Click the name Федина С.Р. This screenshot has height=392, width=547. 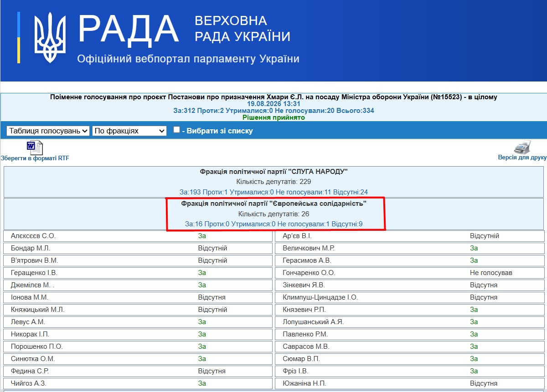pyautogui.click(x=30, y=371)
